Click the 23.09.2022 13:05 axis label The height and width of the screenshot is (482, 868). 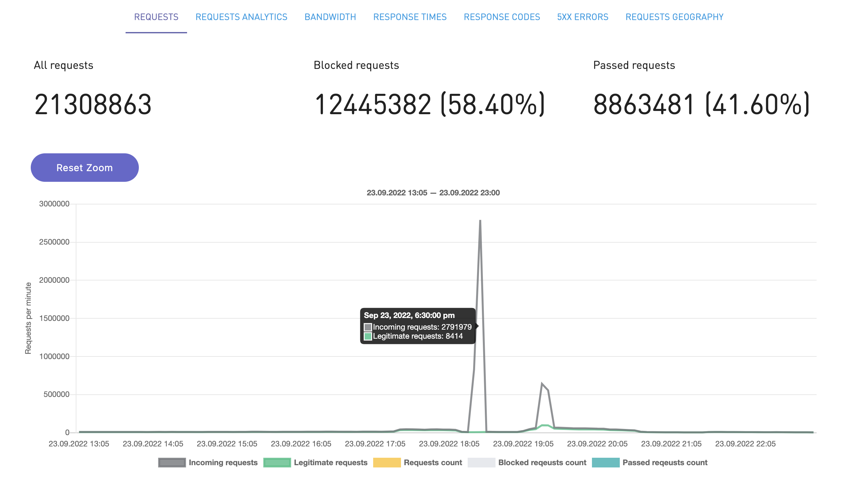(x=79, y=444)
